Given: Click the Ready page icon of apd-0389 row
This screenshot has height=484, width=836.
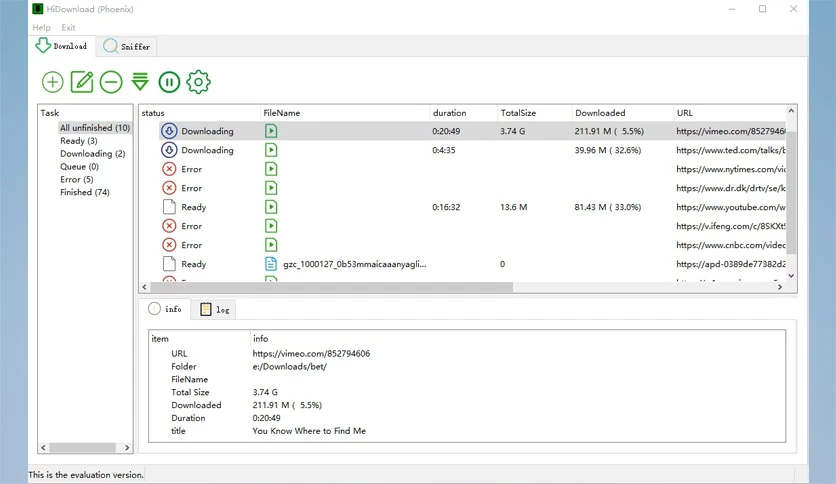Looking at the screenshot, I should [x=169, y=264].
